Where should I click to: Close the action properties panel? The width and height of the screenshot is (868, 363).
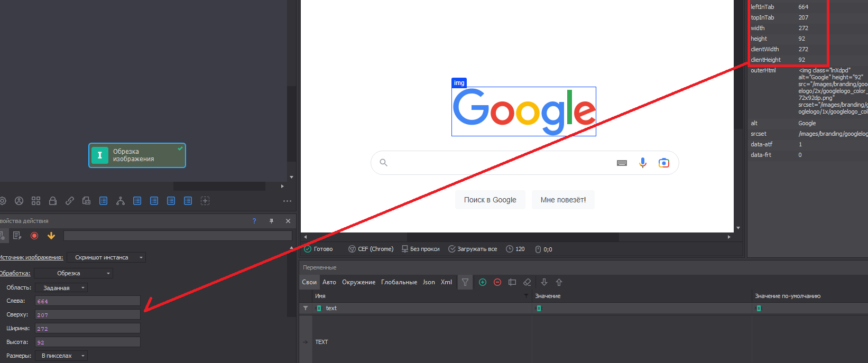coord(288,221)
